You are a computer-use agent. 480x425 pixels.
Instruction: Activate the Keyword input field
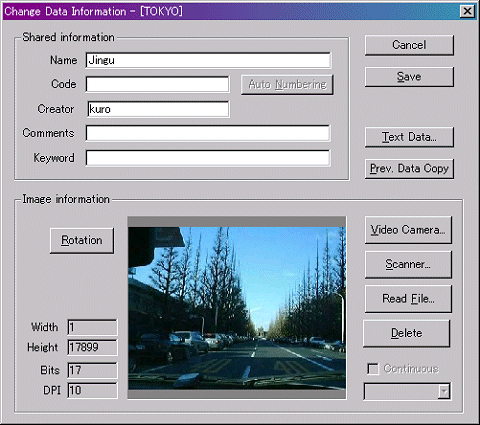(x=208, y=158)
